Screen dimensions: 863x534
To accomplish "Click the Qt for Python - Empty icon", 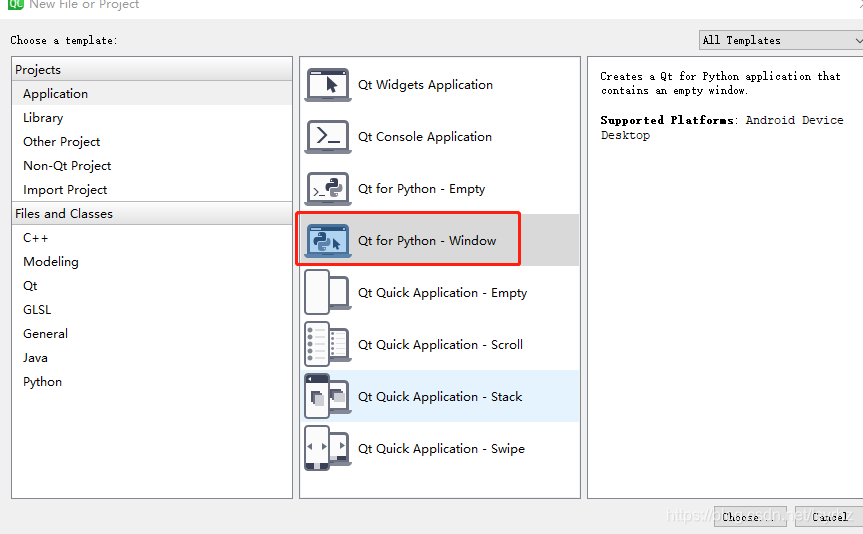I will click(x=328, y=189).
